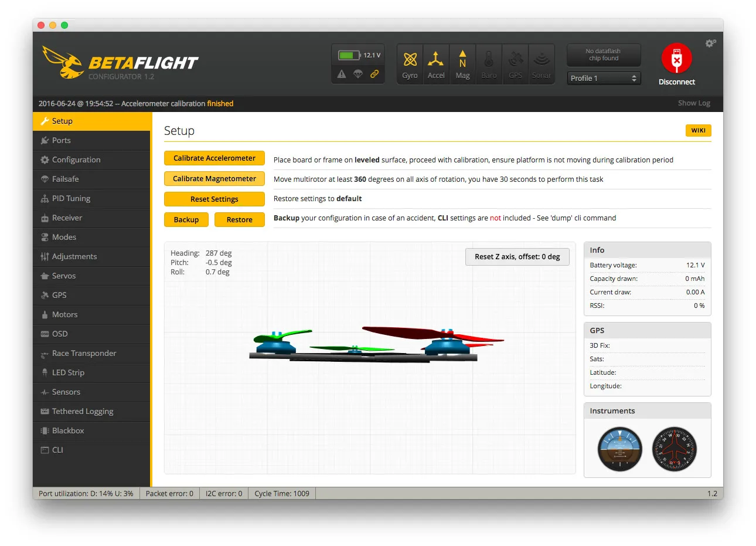Open the PID Tuning tab
756x546 pixels.
tap(71, 198)
